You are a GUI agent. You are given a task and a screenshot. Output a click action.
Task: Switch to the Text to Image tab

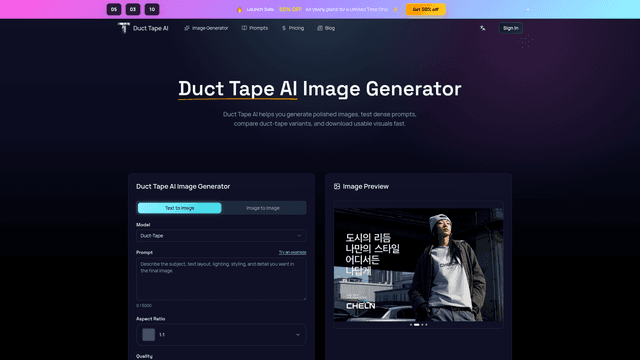tap(180, 208)
